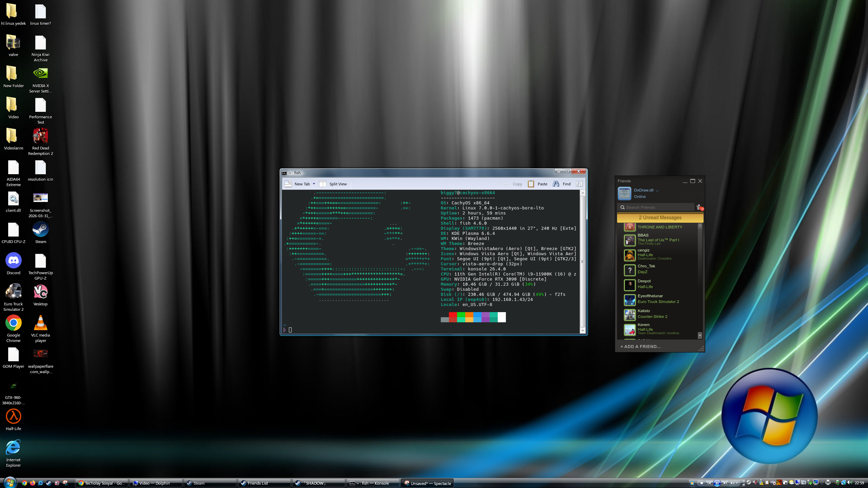Click the camera tray icon
The image size is (868, 488).
(x=804, y=483)
